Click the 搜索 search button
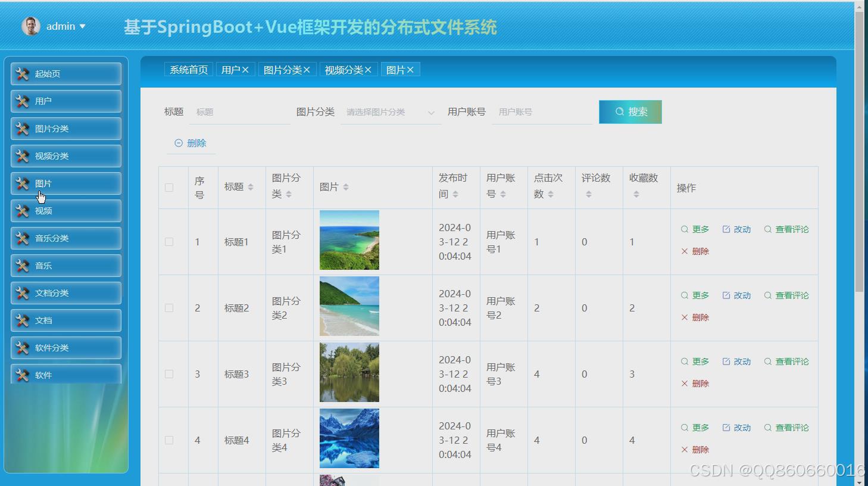 click(x=630, y=111)
